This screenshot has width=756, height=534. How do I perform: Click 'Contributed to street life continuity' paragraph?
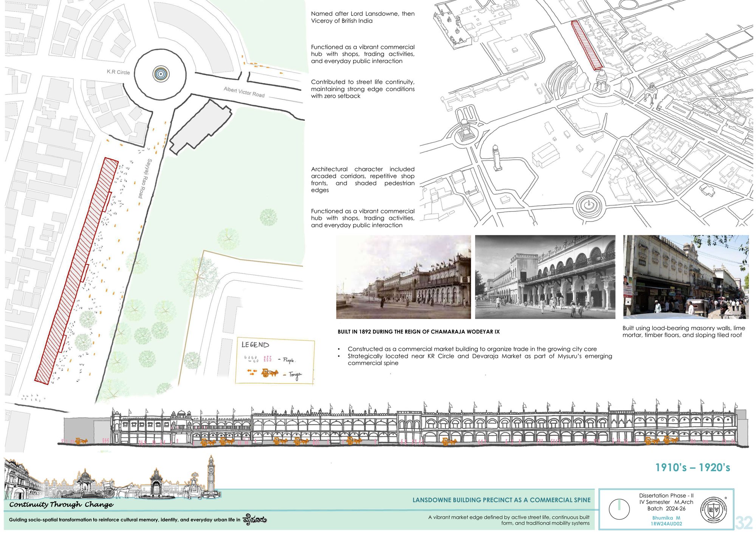363,89
